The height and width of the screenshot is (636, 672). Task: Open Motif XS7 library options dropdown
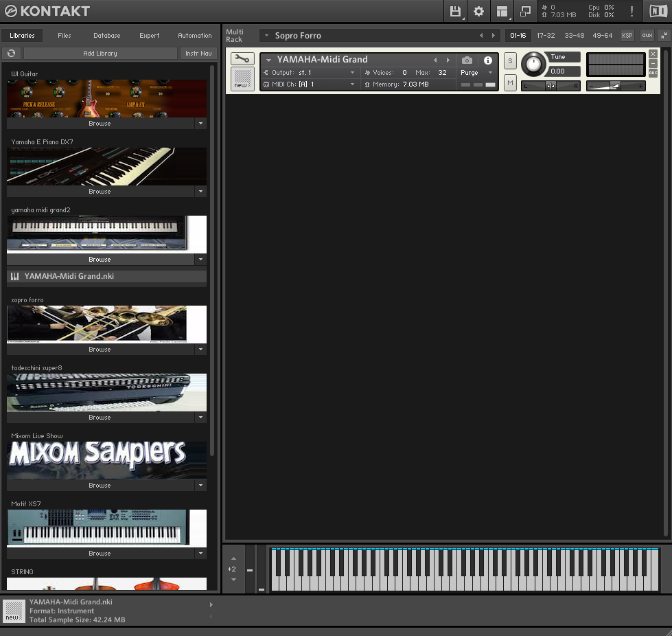[x=200, y=553]
